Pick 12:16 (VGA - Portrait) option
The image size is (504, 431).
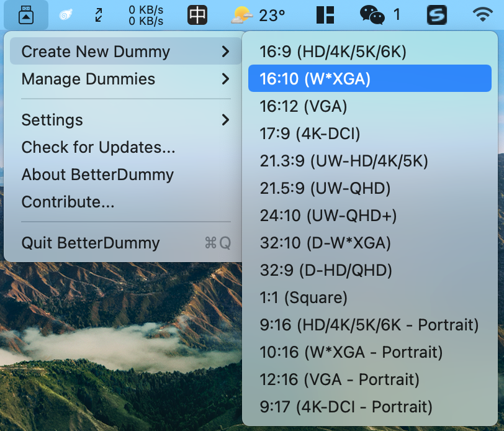pyautogui.click(x=370, y=379)
